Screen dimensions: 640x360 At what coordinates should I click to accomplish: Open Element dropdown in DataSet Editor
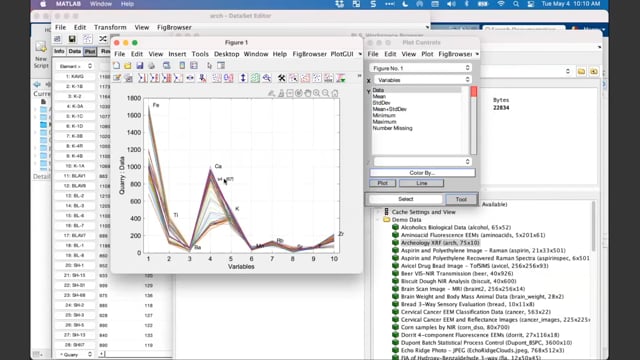75,66
